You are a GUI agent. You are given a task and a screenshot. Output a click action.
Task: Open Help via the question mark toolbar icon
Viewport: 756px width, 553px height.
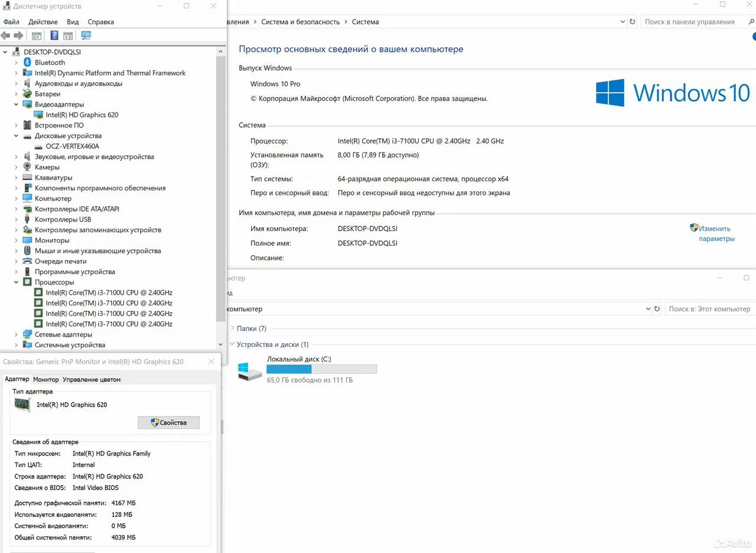click(x=54, y=35)
